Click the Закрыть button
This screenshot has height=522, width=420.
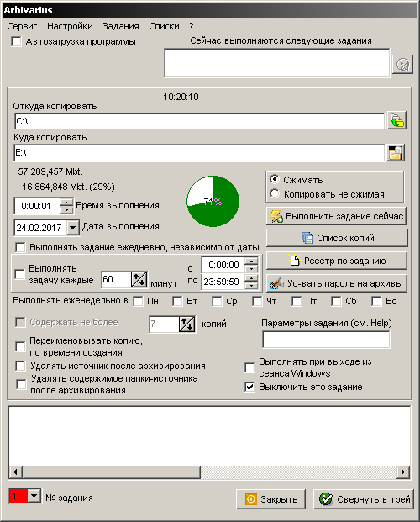click(270, 499)
